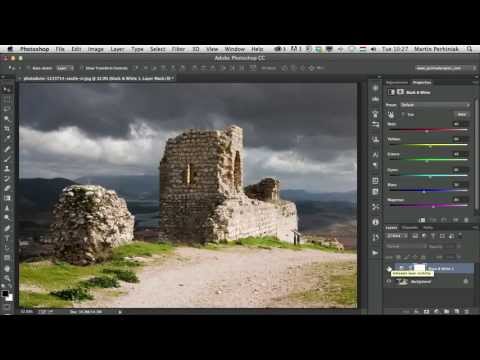
Task: Delete the adjustment layer from Properties panel
Action: 466,220
